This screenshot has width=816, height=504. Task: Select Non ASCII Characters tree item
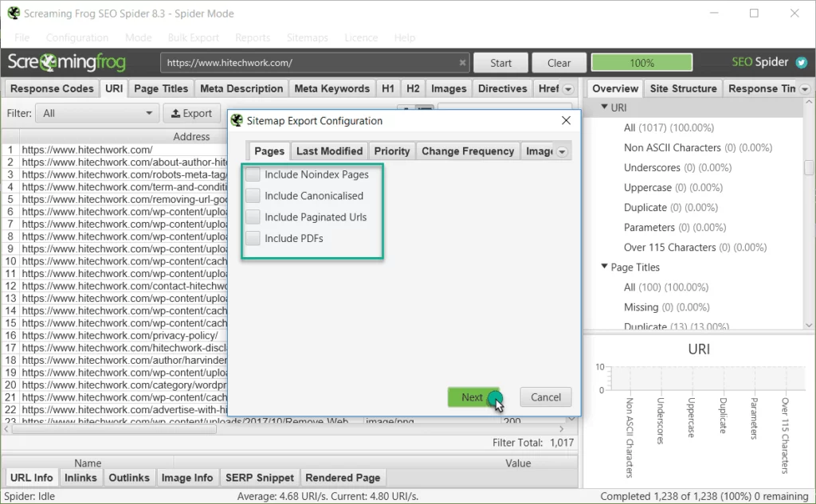pos(698,148)
